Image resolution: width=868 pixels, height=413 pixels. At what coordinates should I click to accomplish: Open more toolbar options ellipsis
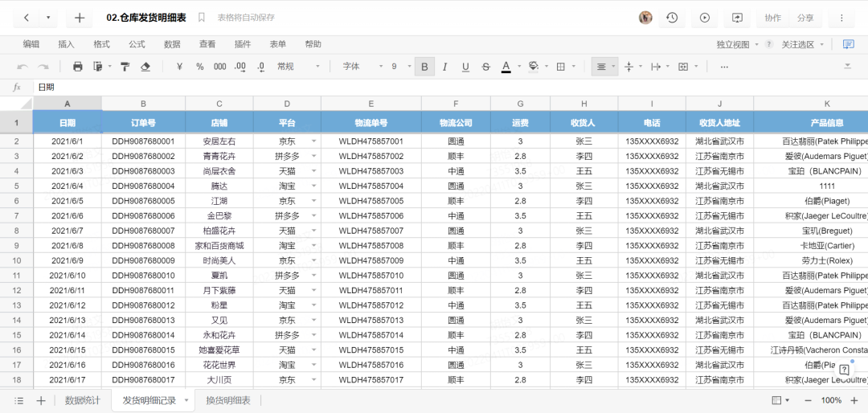coord(724,67)
